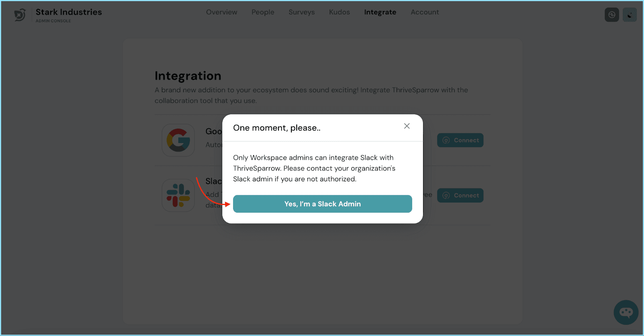Open the chat support bubble
Image resolution: width=644 pixels, height=336 pixels.
(x=626, y=312)
